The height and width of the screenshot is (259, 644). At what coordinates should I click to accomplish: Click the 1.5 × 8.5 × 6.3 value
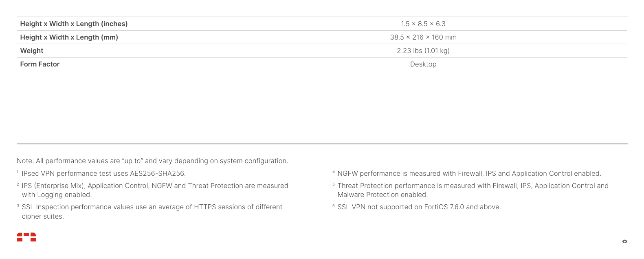point(423,24)
